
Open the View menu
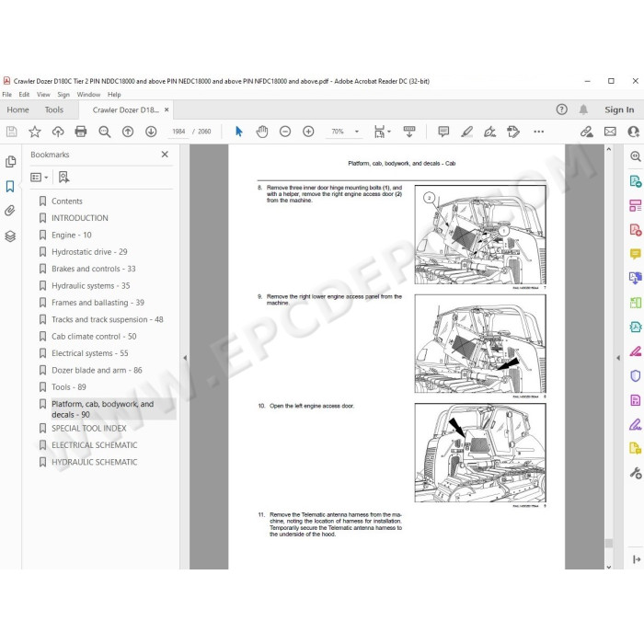click(x=43, y=95)
